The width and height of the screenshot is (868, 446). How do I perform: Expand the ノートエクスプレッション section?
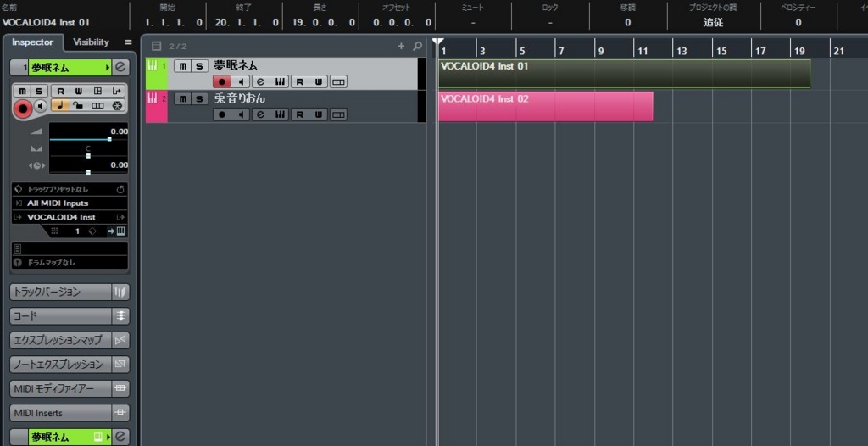pos(61,365)
